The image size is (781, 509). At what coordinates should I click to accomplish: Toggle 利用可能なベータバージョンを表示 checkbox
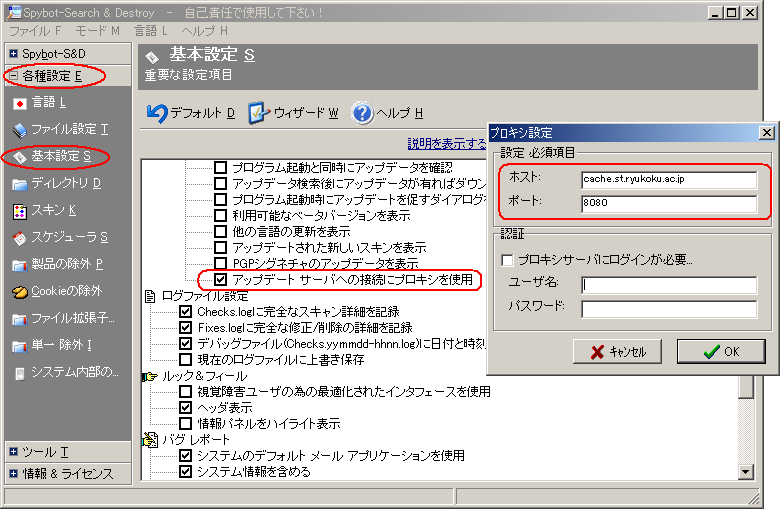click(x=220, y=216)
